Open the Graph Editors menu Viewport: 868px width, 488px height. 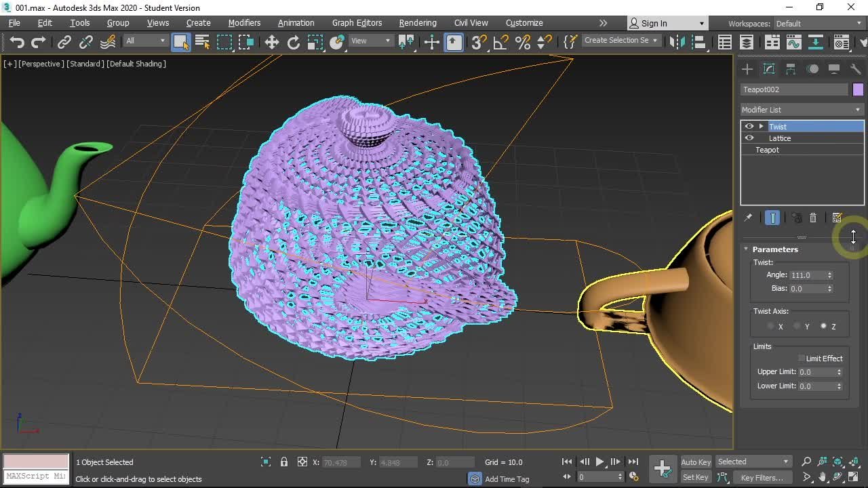point(357,23)
